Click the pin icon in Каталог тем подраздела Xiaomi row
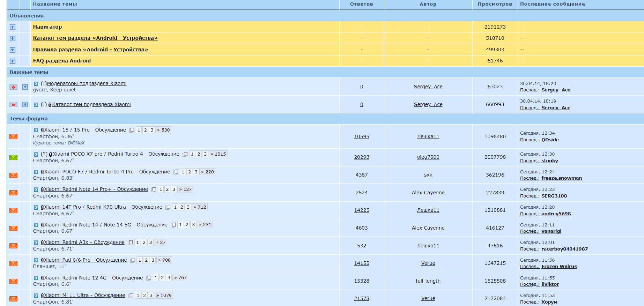 (x=25, y=104)
